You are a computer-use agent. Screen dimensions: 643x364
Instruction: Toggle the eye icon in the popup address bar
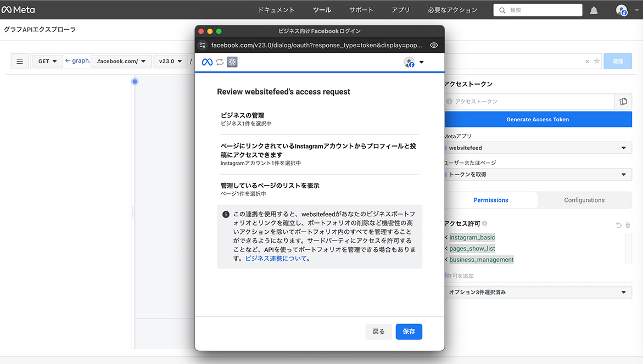click(434, 45)
